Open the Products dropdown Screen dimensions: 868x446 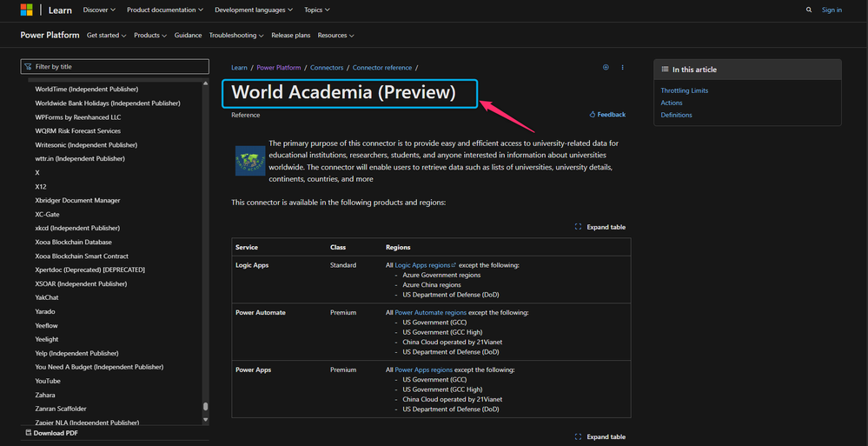150,36
